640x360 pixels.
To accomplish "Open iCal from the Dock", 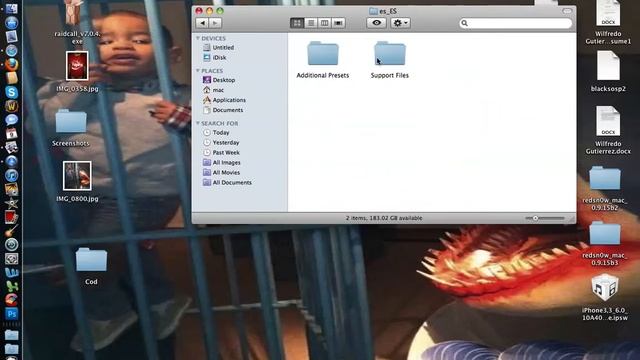I will point(11,133).
